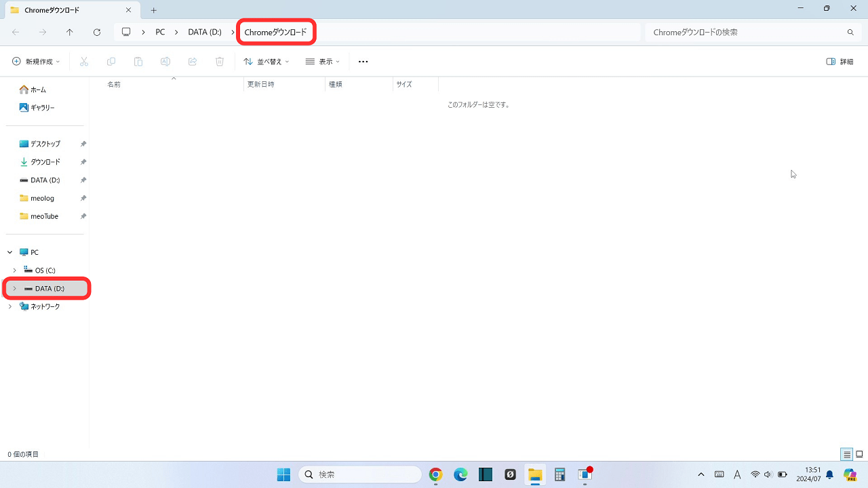Toggle the 詳細 details pane
Image resolution: width=868 pixels, height=488 pixels.
(x=840, y=62)
